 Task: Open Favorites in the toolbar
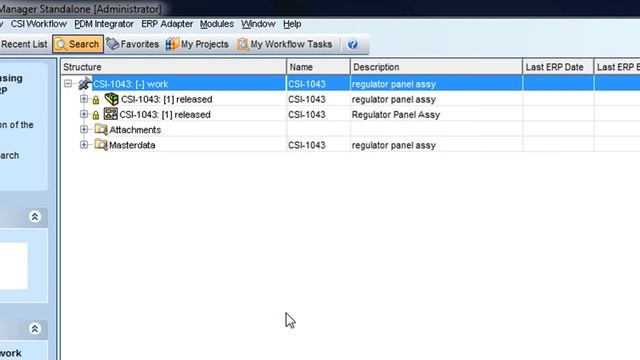click(x=132, y=44)
